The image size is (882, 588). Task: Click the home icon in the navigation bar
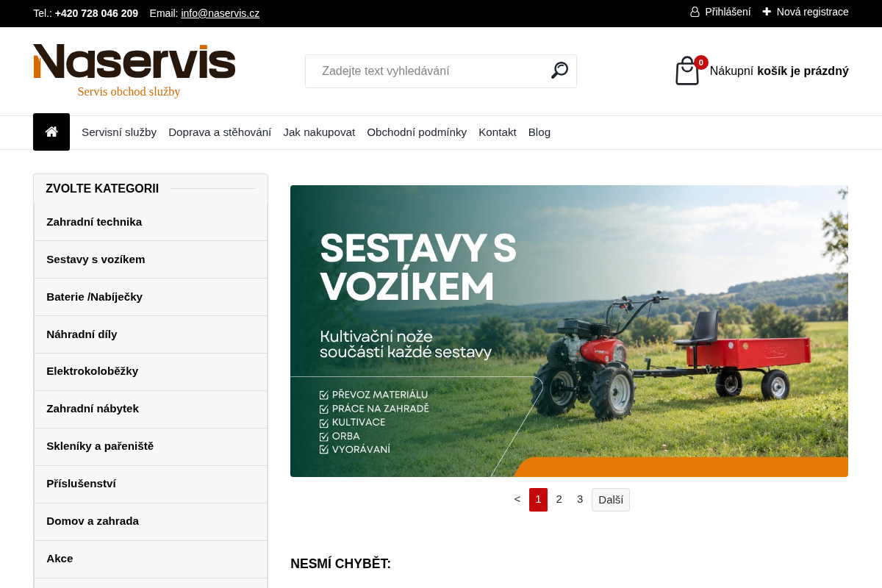click(x=51, y=132)
